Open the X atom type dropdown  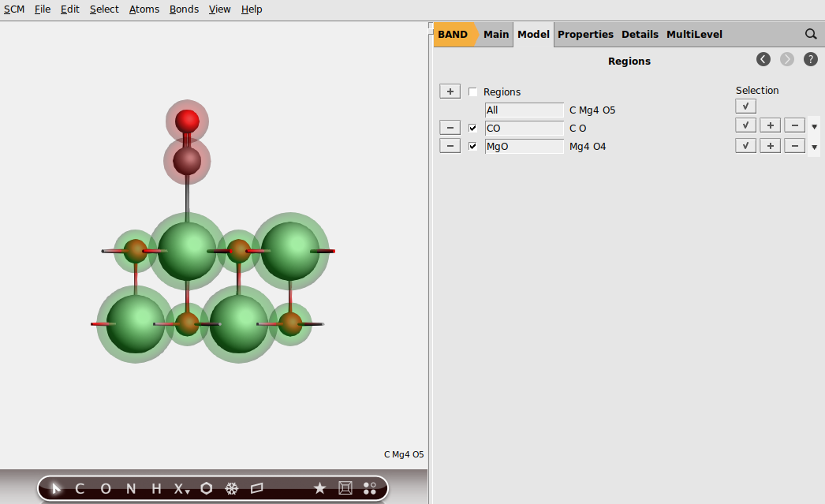click(186, 492)
